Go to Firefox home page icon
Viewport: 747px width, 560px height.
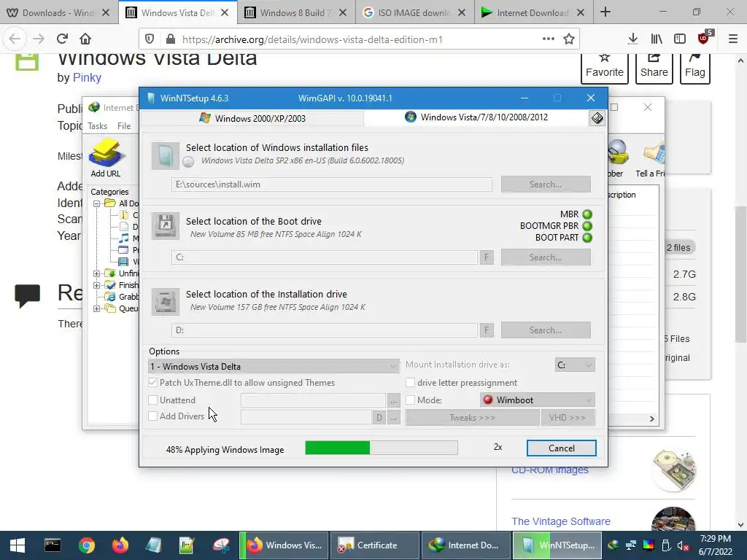(x=85, y=39)
